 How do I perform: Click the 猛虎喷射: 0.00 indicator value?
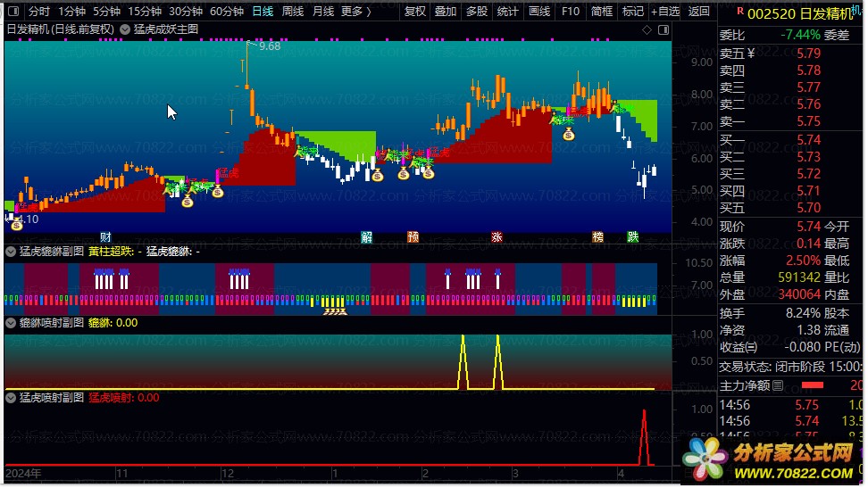(124, 398)
